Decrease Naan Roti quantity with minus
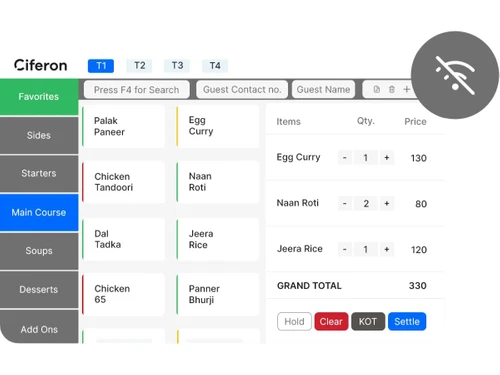500x375 pixels. click(345, 203)
